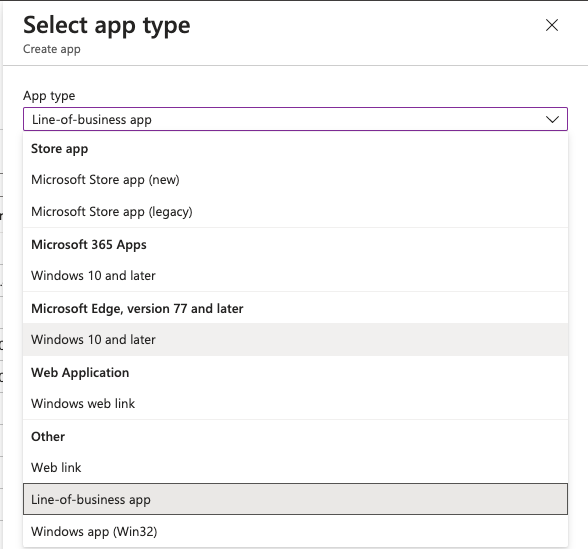Choose Microsoft Store app (new)
This screenshot has height=549, width=588.
296,180
